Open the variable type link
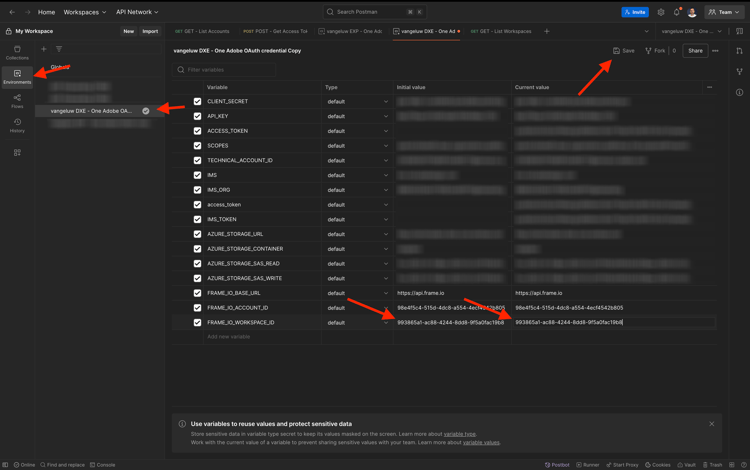 pyautogui.click(x=459, y=434)
